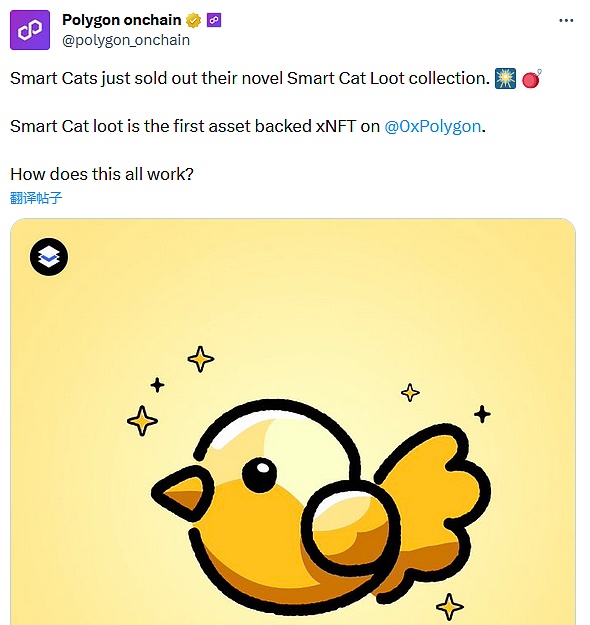Click the layered stack icon on image
Image resolution: width=590 pixels, height=625 pixels.
(x=49, y=257)
